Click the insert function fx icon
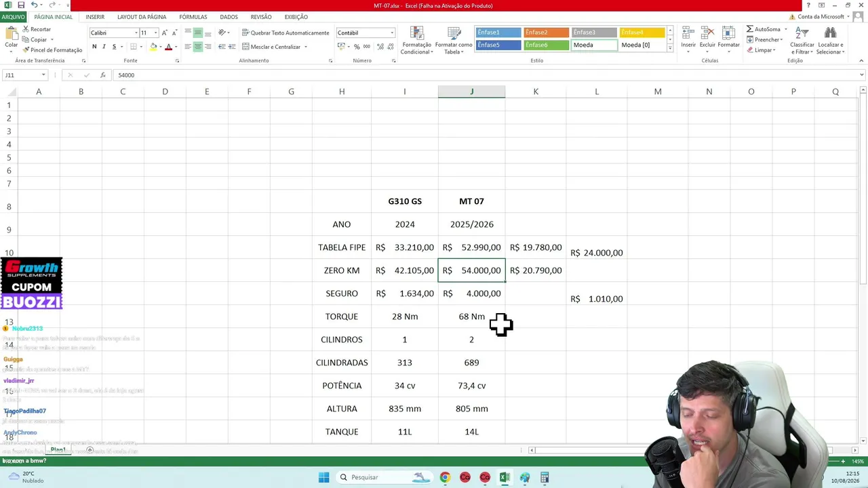The height and width of the screenshot is (488, 868). 103,75
